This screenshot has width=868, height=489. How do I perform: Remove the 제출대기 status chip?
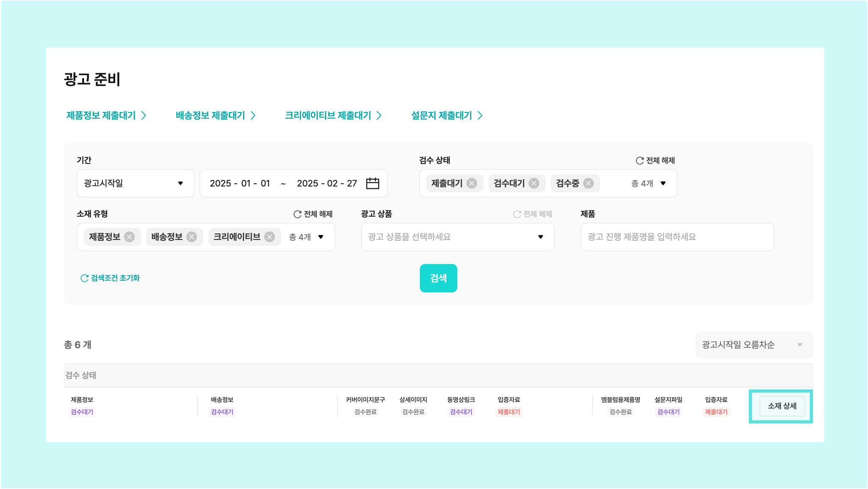pyautogui.click(x=472, y=183)
